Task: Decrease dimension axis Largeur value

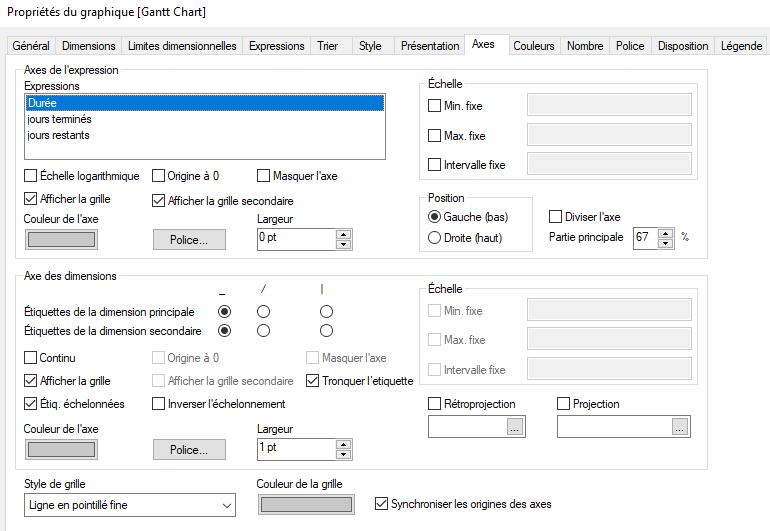Action: coord(344,454)
